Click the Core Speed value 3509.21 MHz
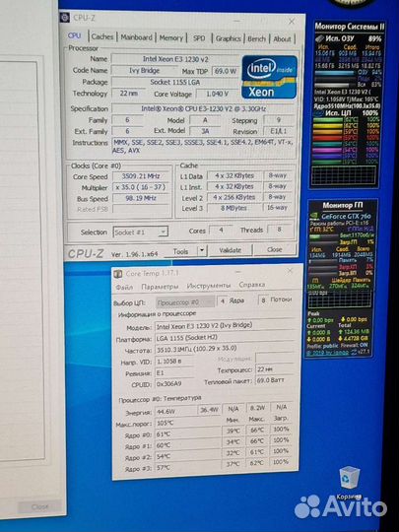This screenshot has width=399, height=532. [141, 176]
